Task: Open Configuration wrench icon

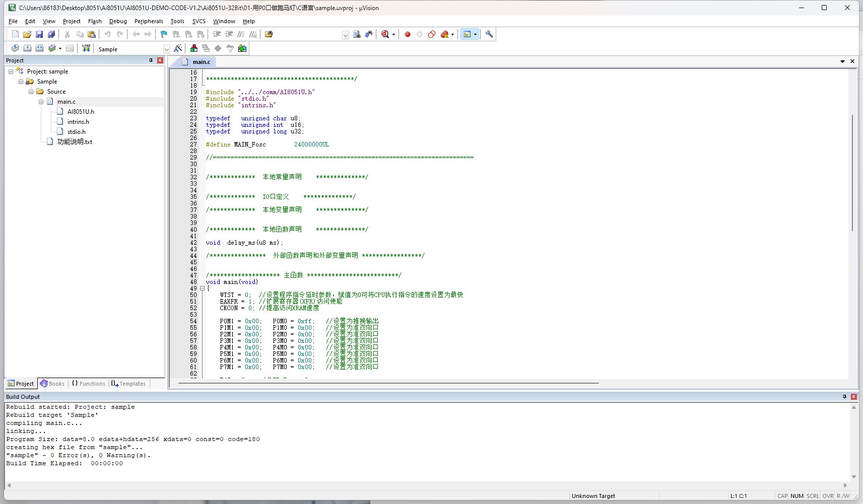Action: pyautogui.click(x=489, y=34)
